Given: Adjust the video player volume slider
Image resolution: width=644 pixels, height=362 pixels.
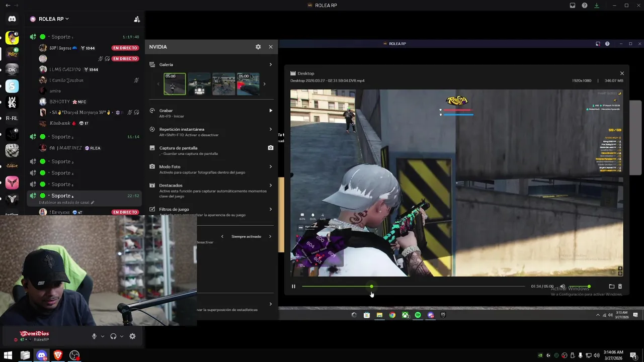Looking at the screenshot, I should [579, 287].
